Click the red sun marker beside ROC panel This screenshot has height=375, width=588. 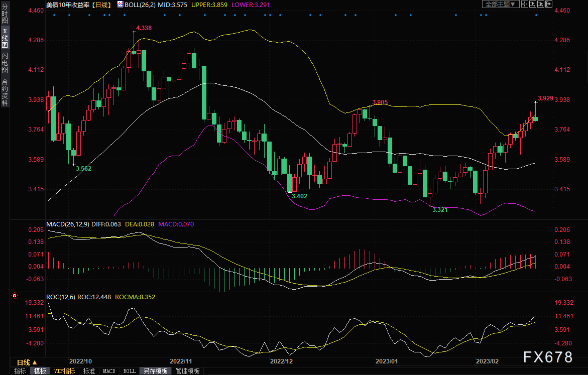pos(15,296)
